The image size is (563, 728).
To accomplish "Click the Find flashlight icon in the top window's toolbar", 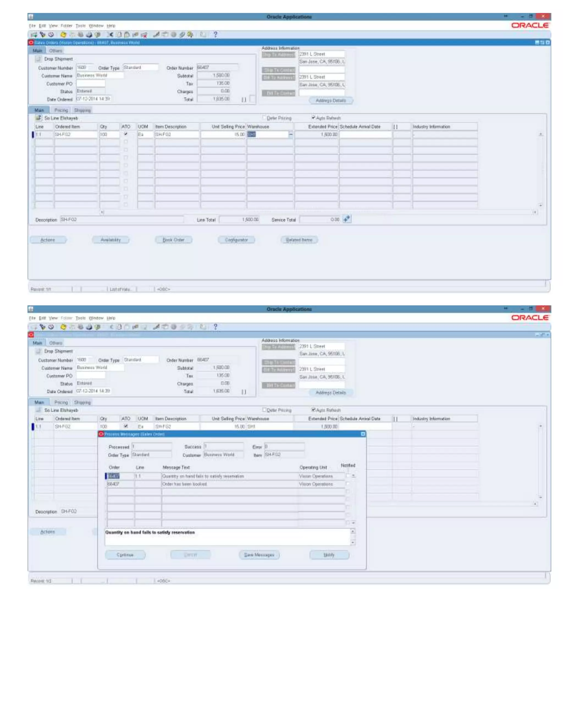I will point(42,34).
